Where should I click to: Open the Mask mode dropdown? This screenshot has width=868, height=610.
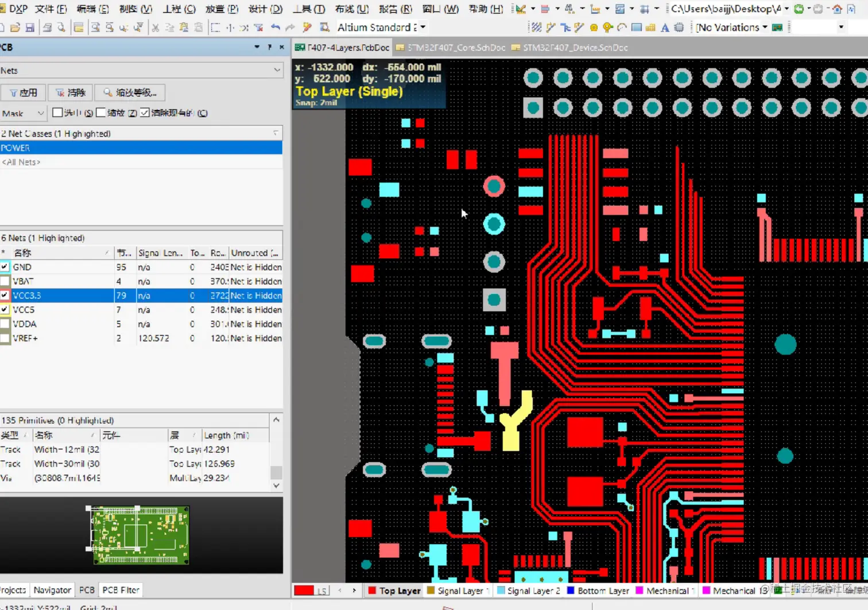pyautogui.click(x=40, y=113)
